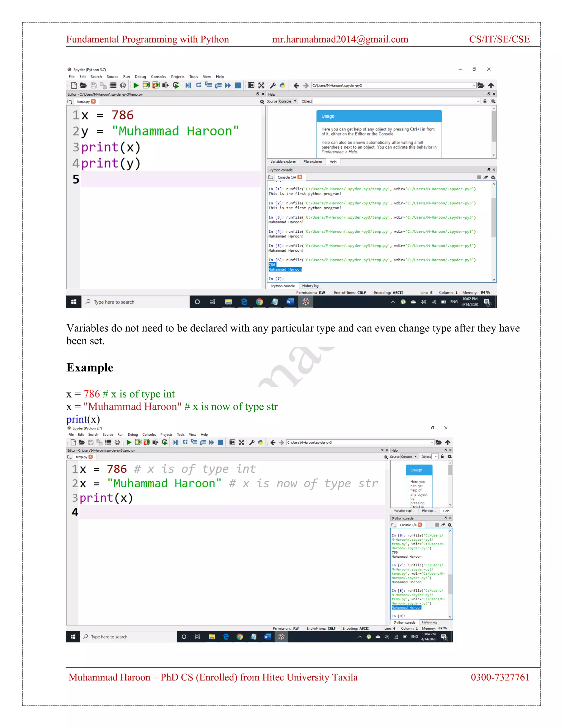Toggle Help pane lock icon in lower Spyder

tap(442, 456)
